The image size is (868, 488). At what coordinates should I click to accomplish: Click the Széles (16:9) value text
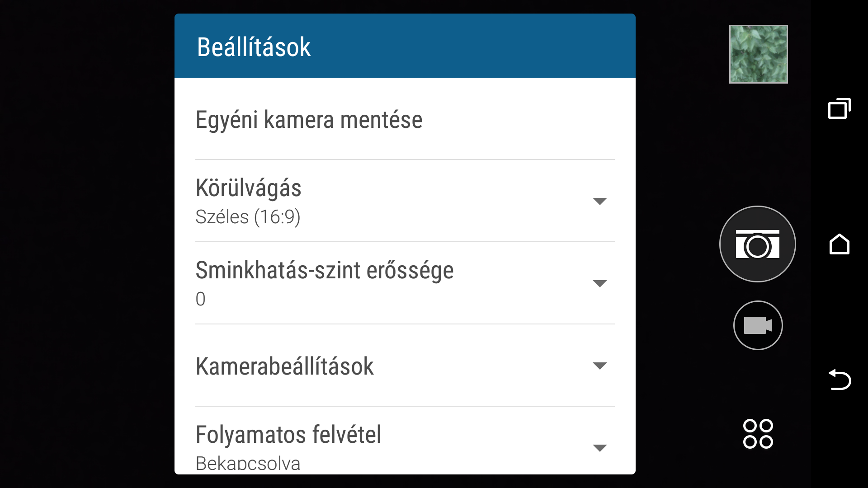[248, 217]
